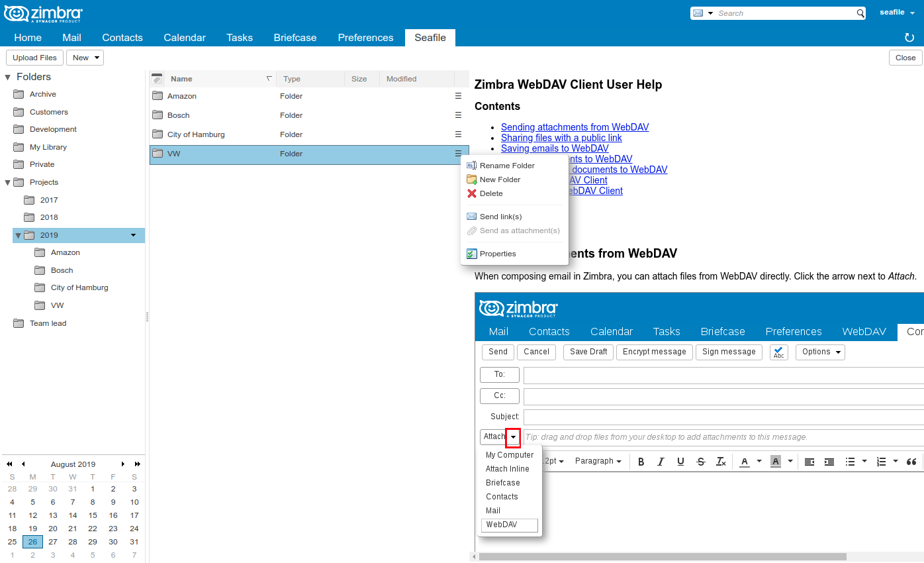Open the dropdown arrow on the 2019 folder

pos(133,235)
